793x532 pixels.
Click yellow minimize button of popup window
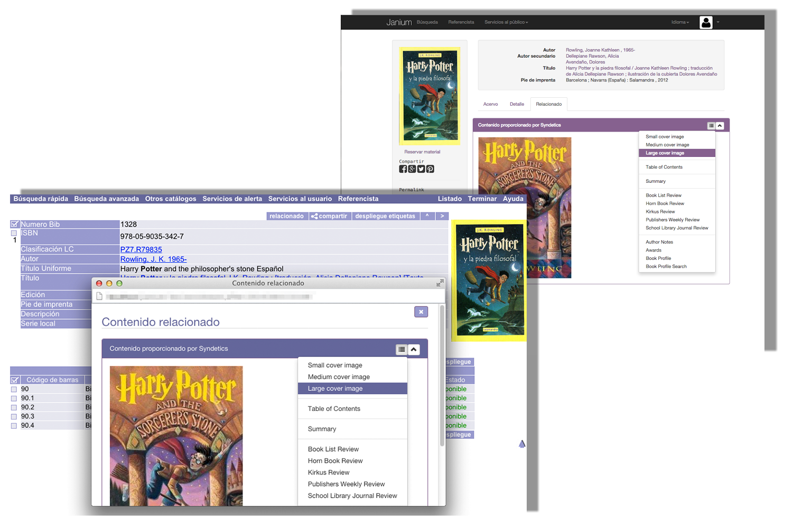pos(109,284)
